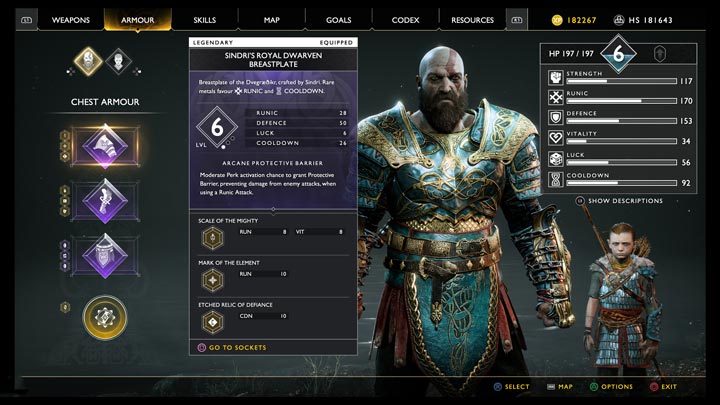The image size is (720, 405).
Task: Switch to the Atreus character portrait icon
Action: point(118,61)
